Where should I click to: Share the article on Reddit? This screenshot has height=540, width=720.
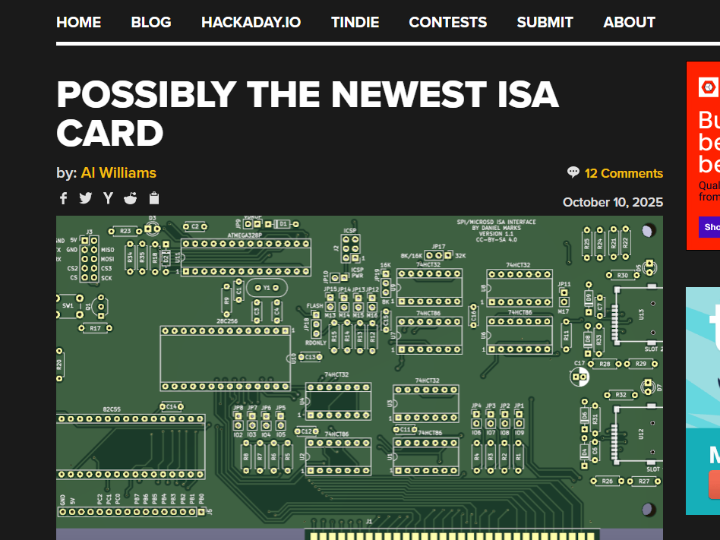click(131, 198)
